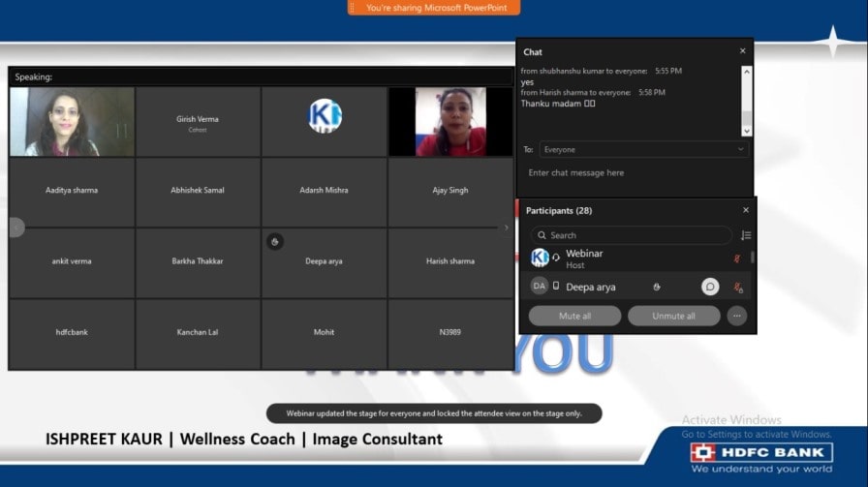Go to previous page of video grid

(x=15, y=228)
